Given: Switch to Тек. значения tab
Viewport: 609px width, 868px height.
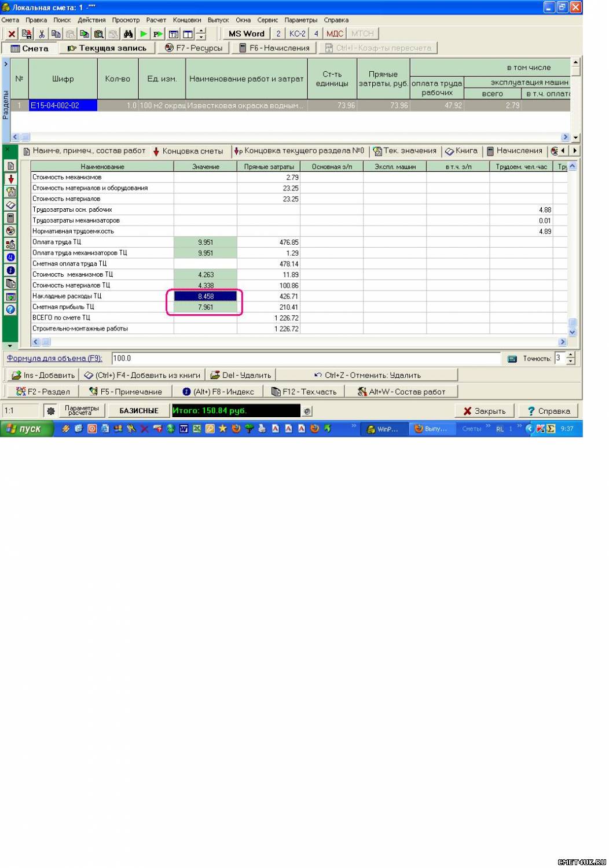Looking at the screenshot, I should [x=405, y=151].
